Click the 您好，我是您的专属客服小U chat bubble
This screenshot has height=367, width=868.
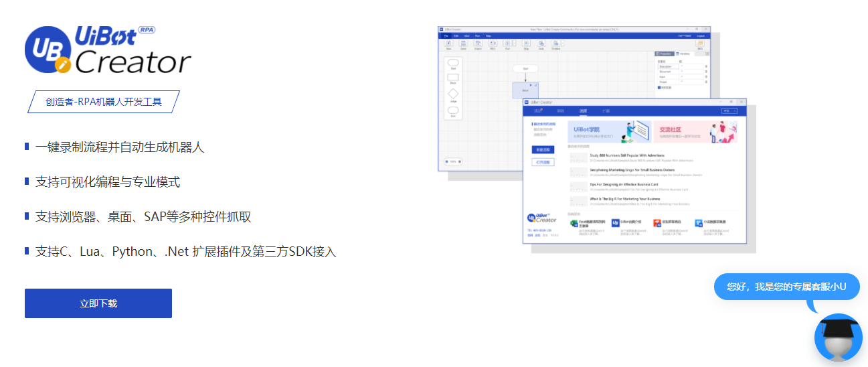point(786,287)
